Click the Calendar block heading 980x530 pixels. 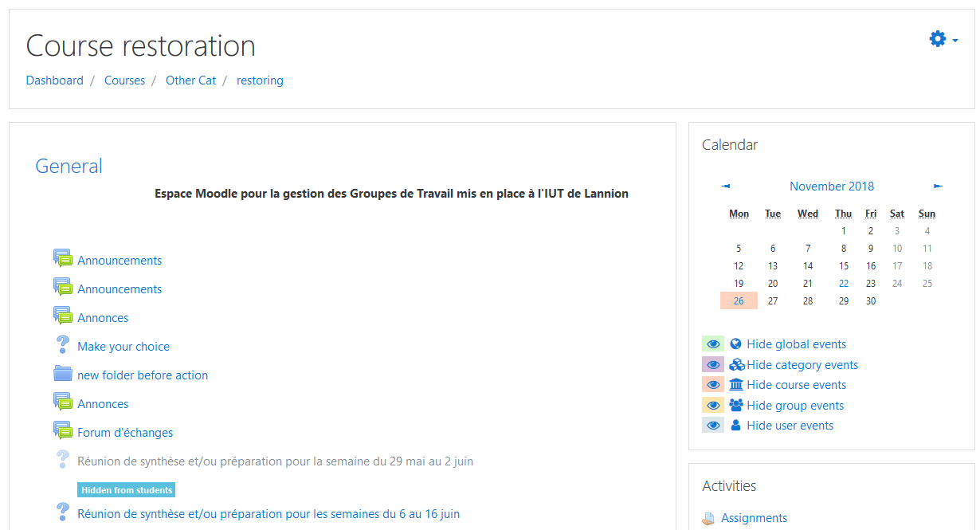[730, 145]
